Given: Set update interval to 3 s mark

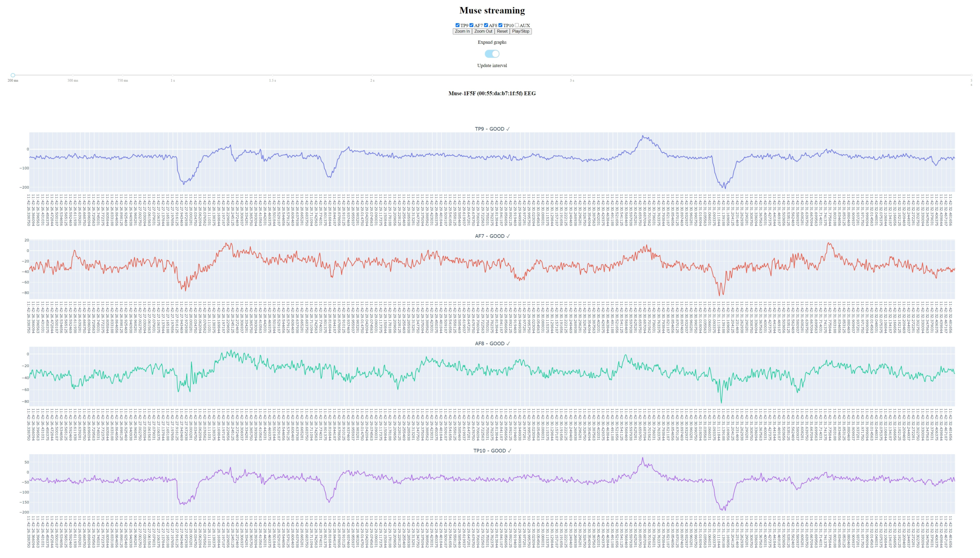Looking at the screenshot, I should coord(572,75).
